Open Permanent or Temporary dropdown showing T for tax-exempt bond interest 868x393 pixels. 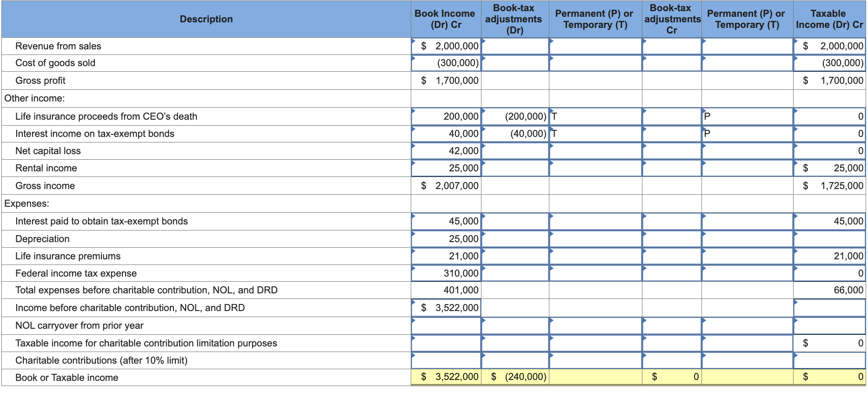click(x=595, y=134)
